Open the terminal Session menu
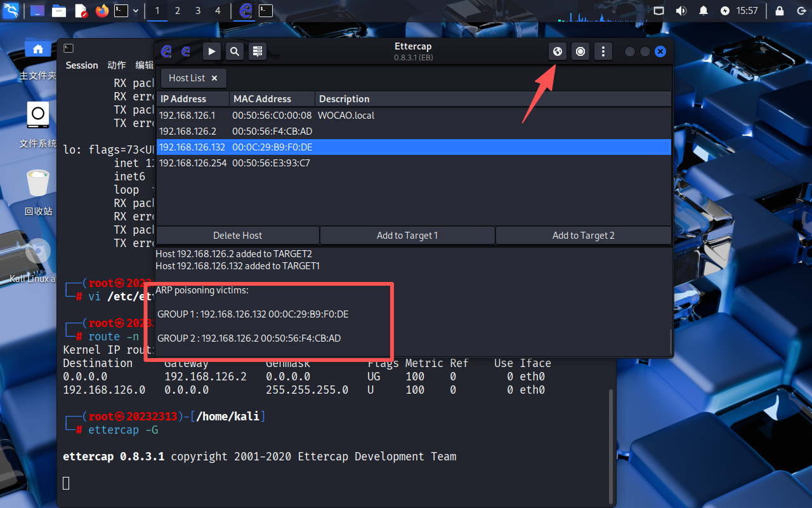Screen dimensions: 812x508 tap(82, 65)
